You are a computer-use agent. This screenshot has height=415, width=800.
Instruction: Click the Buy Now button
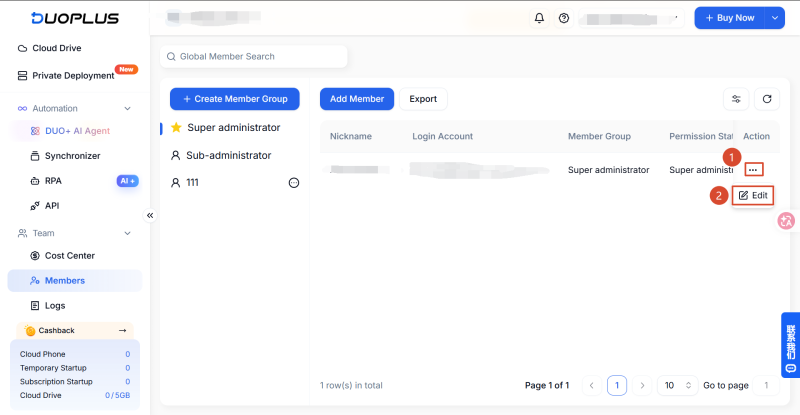pyautogui.click(x=730, y=18)
